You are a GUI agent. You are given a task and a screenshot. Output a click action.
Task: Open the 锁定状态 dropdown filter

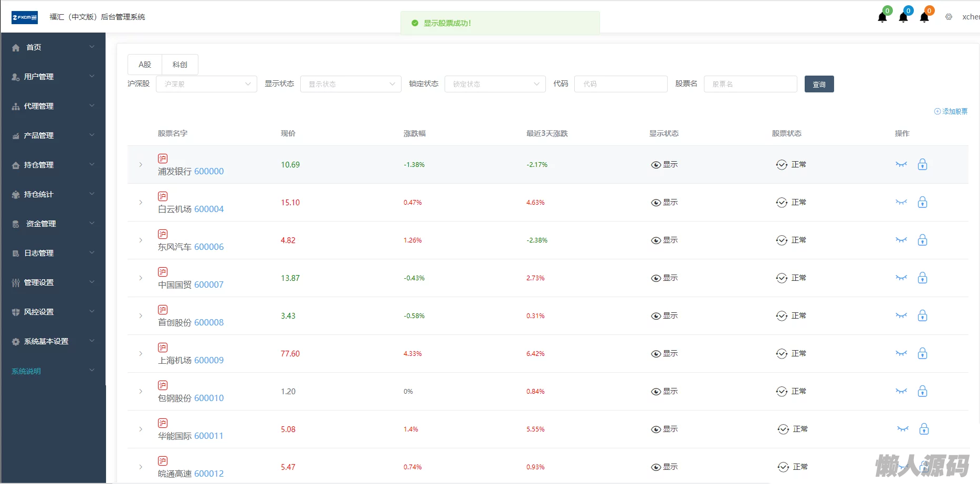(495, 84)
